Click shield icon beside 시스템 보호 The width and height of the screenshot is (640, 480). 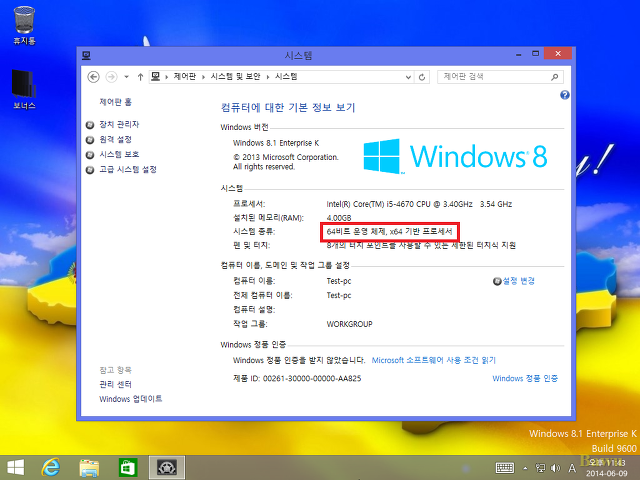[90, 155]
